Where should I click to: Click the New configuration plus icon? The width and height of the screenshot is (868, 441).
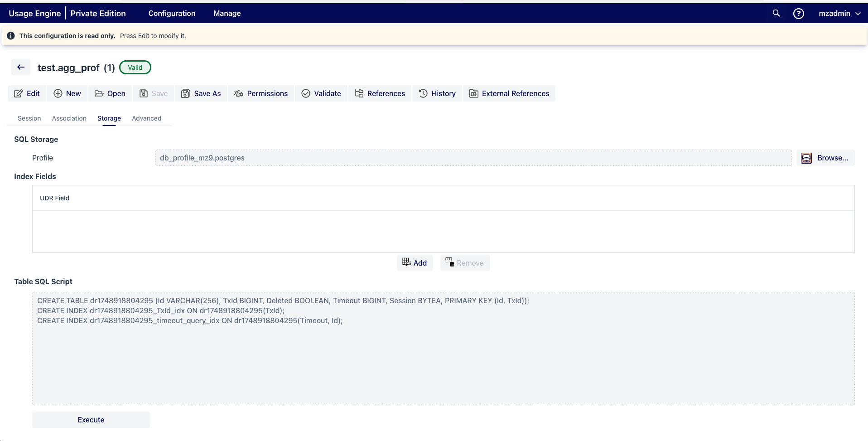coord(59,93)
